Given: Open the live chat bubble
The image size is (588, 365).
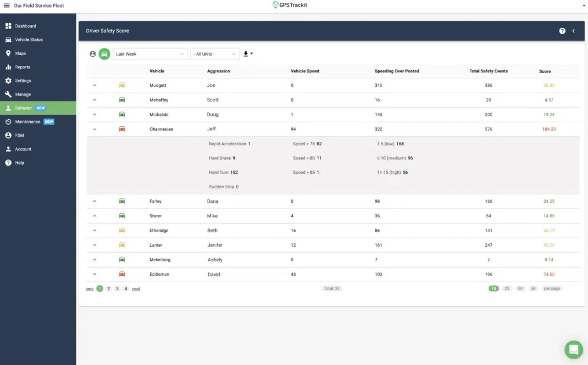Looking at the screenshot, I should pos(573,349).
